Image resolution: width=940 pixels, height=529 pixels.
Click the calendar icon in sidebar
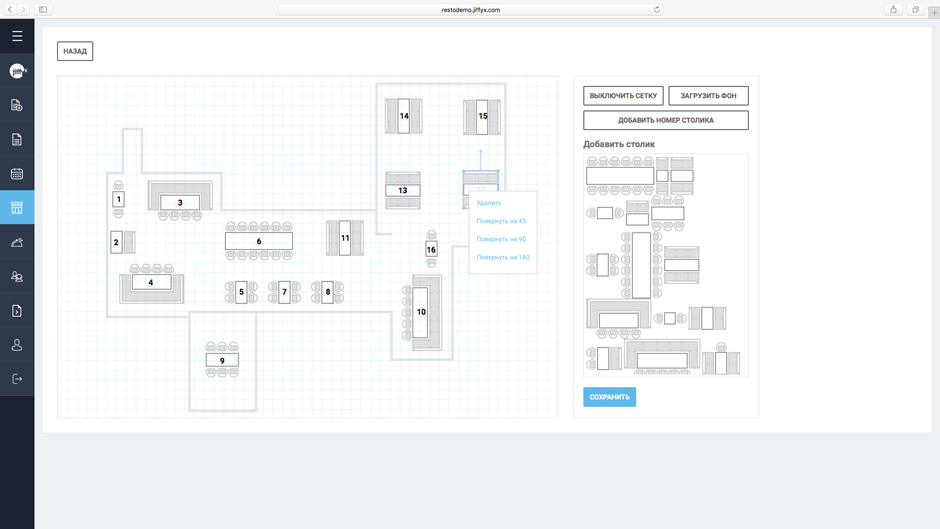[17, 174]
